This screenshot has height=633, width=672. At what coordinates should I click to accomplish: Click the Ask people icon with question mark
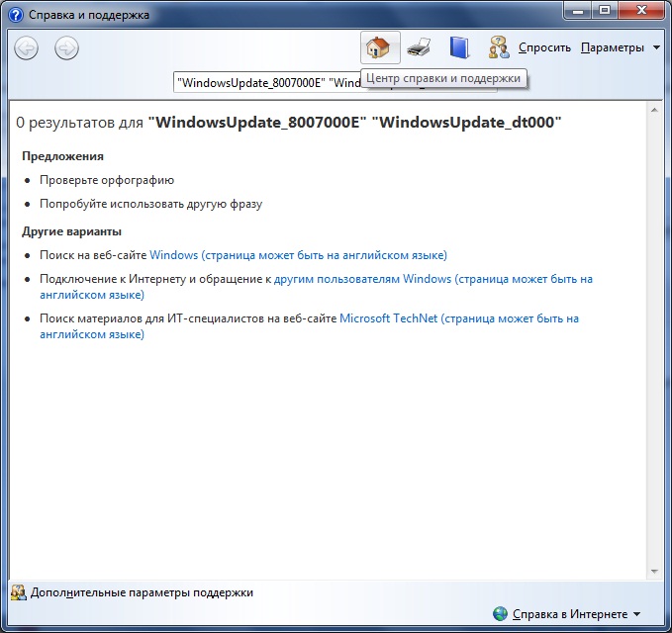499,47
